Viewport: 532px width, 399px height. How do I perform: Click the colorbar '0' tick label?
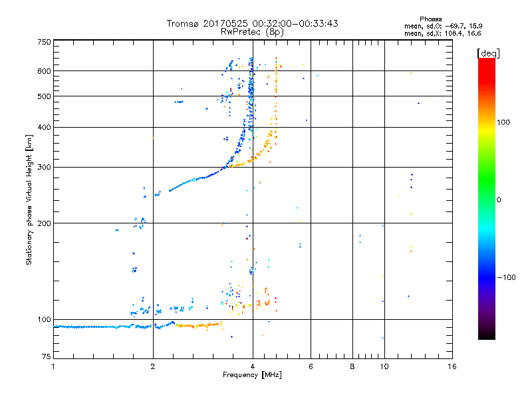click(499, 200)
